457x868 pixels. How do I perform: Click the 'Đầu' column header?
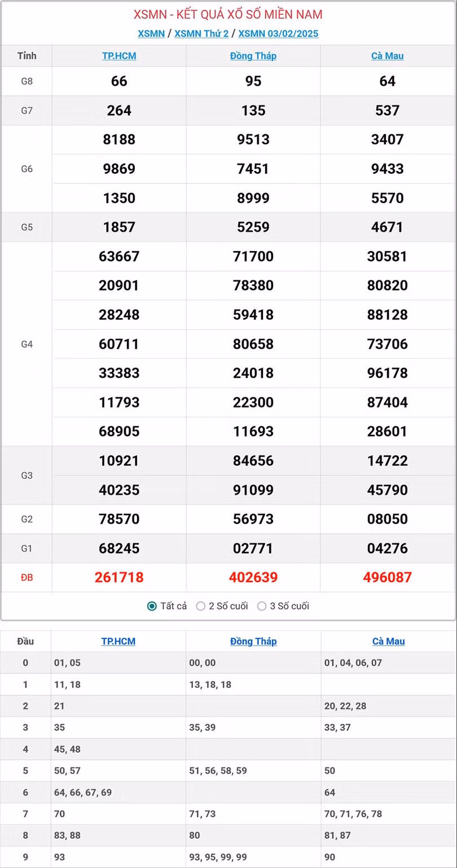click(25, 641)
